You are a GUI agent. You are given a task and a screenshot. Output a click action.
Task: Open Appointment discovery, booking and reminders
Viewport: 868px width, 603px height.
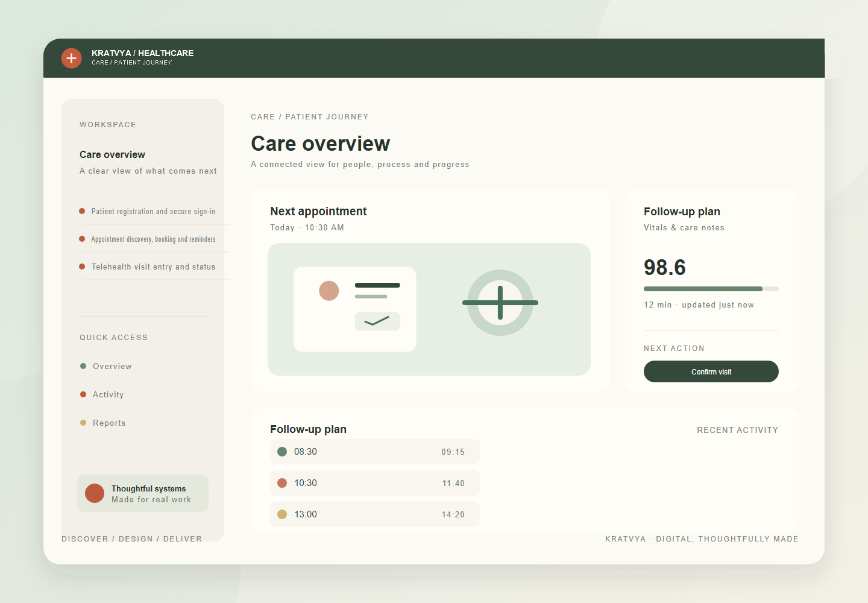tap(148, 239)
